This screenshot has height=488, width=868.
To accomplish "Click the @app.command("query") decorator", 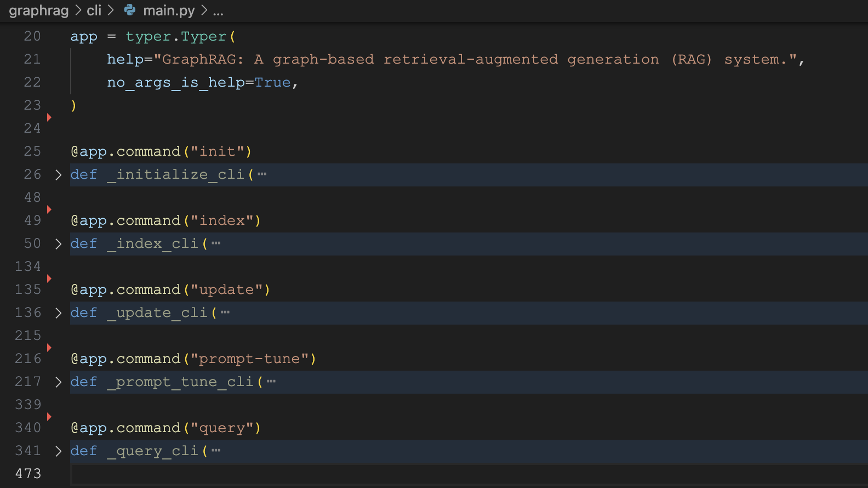I will point(165,428).
